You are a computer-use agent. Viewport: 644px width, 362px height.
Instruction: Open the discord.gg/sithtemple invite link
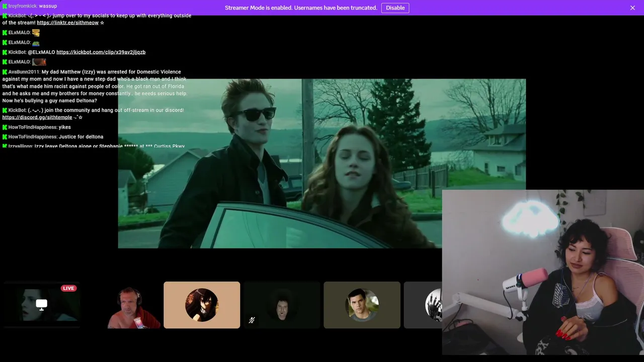pos(37,117)
